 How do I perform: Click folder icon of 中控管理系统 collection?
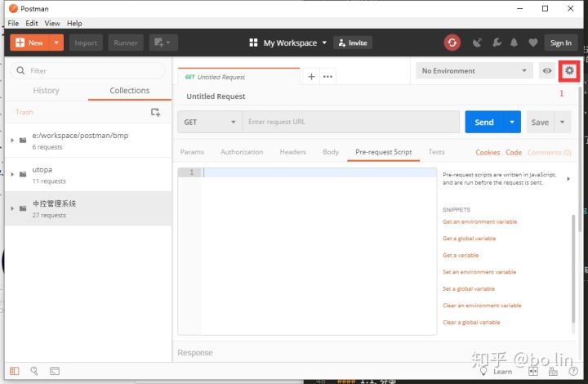tap(23, 208)
